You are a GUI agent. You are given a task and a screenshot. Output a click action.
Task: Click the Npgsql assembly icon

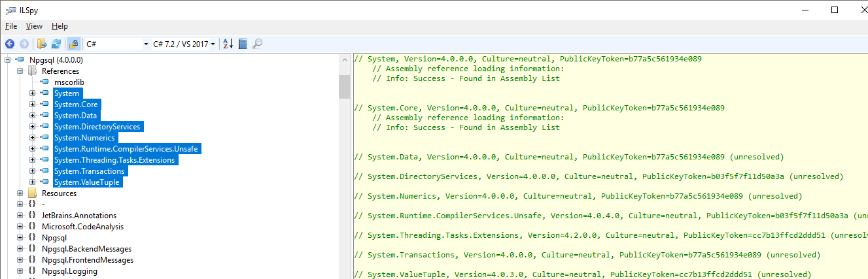tap(20, 60)
